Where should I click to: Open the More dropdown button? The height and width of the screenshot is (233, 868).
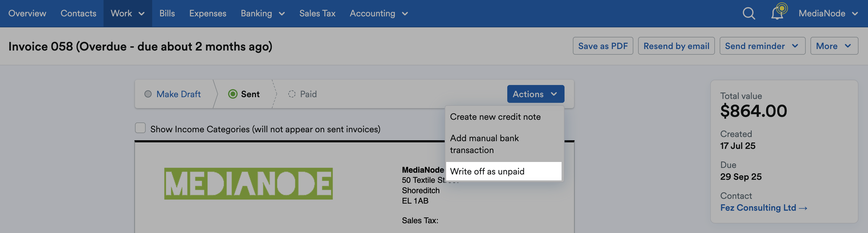pyautogui.click(x=834, y=46)
